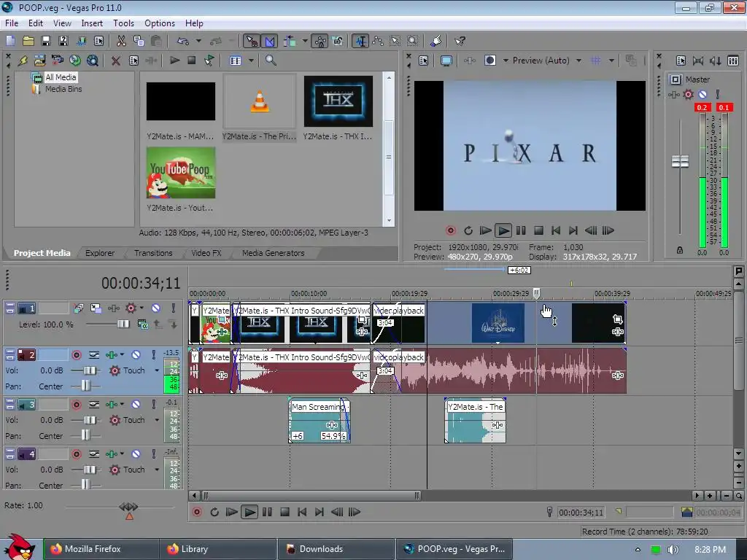Arm audio track 2 for record
The image size is (747, 560).
(76, 355)
